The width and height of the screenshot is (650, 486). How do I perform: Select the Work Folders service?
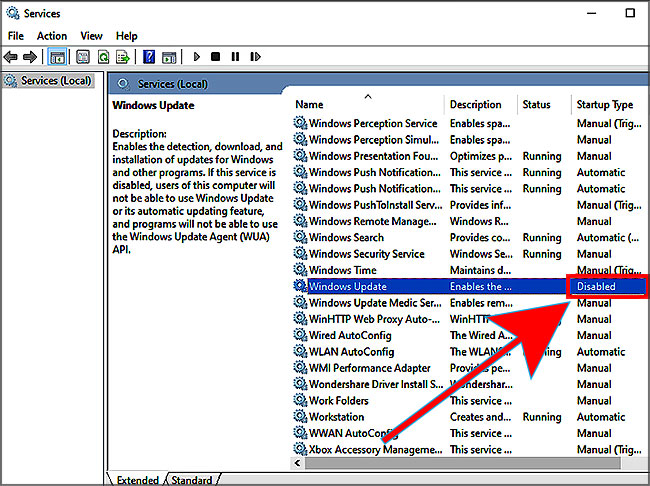coord(468,401)
